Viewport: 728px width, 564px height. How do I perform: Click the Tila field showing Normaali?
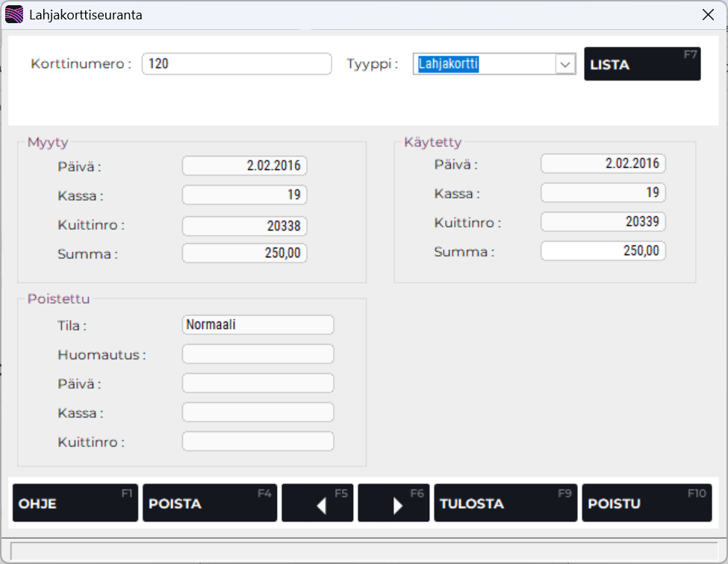pyautogui.click(x=258, y=325)
